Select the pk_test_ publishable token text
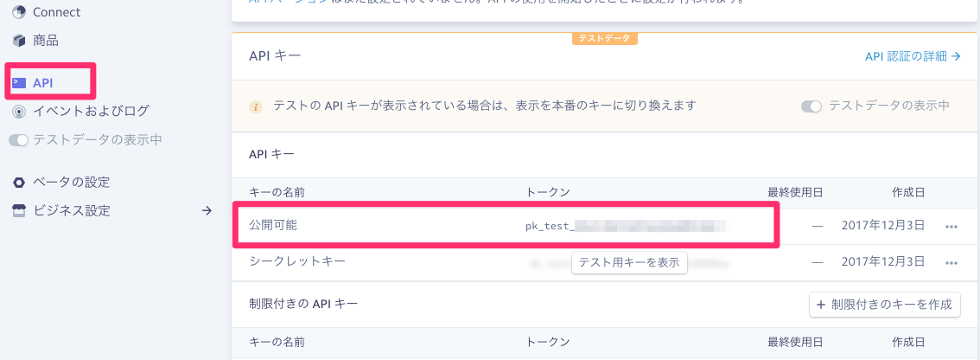This screenshot has height=360, width=980. [627, 226]
